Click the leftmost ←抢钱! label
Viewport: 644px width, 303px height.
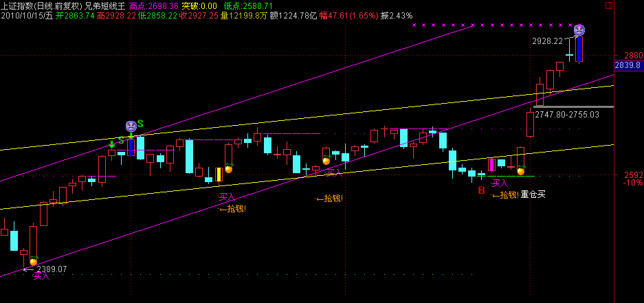233,210
